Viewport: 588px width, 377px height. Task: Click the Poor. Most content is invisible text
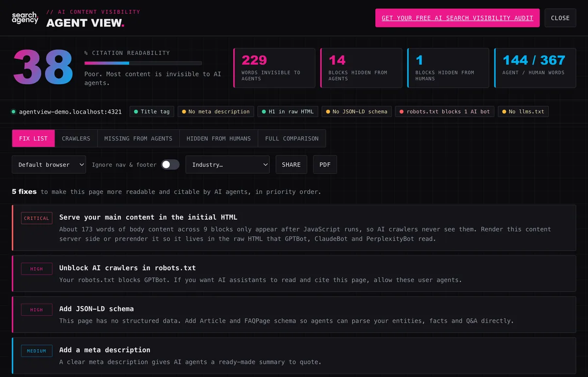152,78
